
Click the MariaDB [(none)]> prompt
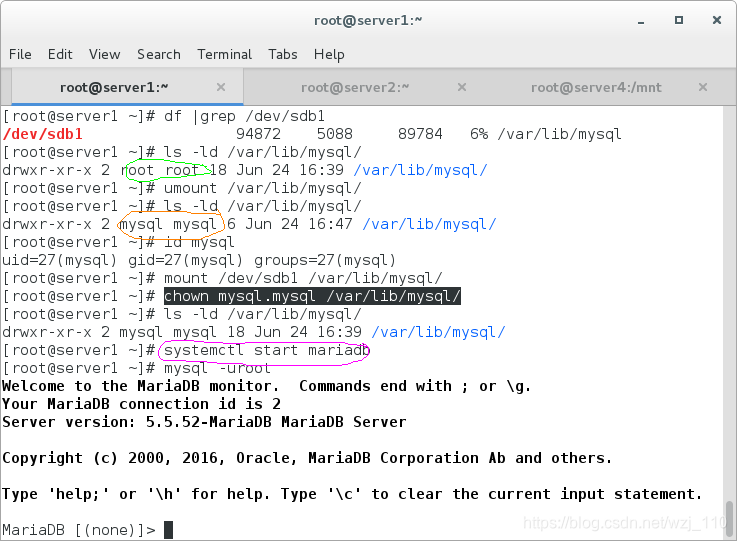tap(79, 530)
